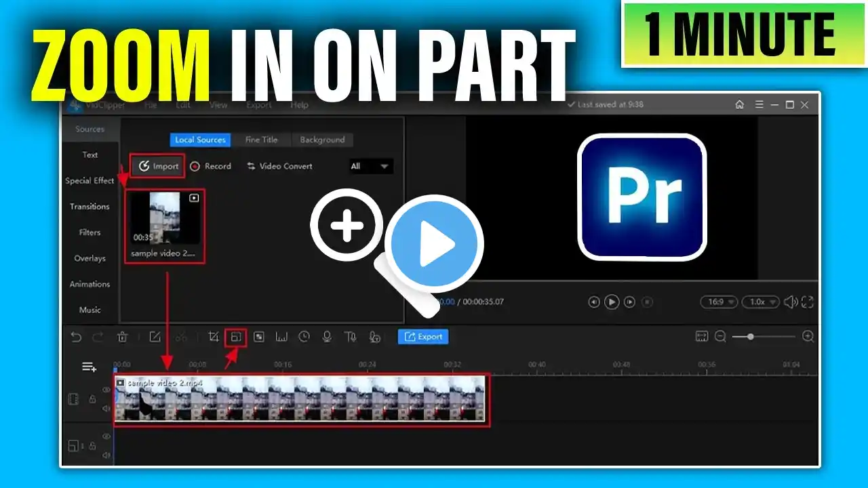The image size is (868, 488).
Task: Open the clock duration tool
Action: (x=304, y=337)
